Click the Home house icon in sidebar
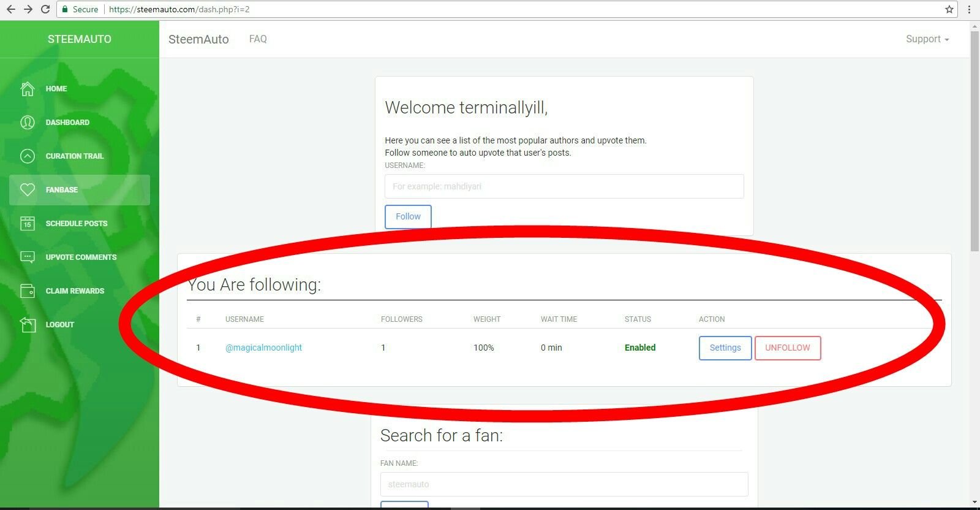980x510 pixels. click(28, 89)
